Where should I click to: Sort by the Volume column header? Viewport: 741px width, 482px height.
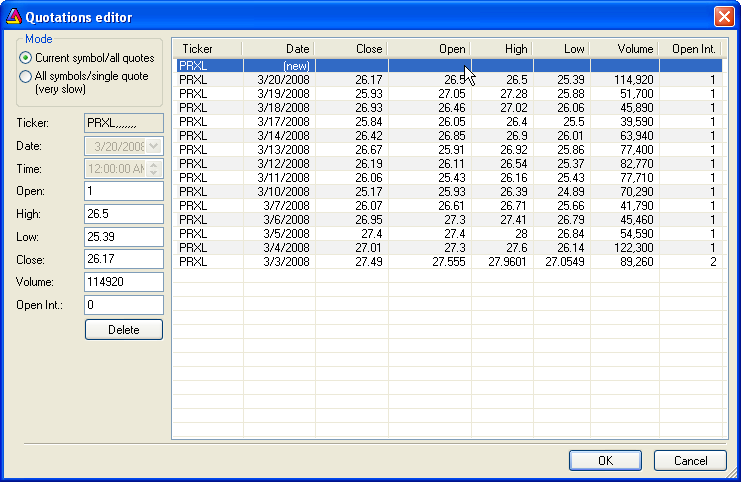click(x=625, y=49)
